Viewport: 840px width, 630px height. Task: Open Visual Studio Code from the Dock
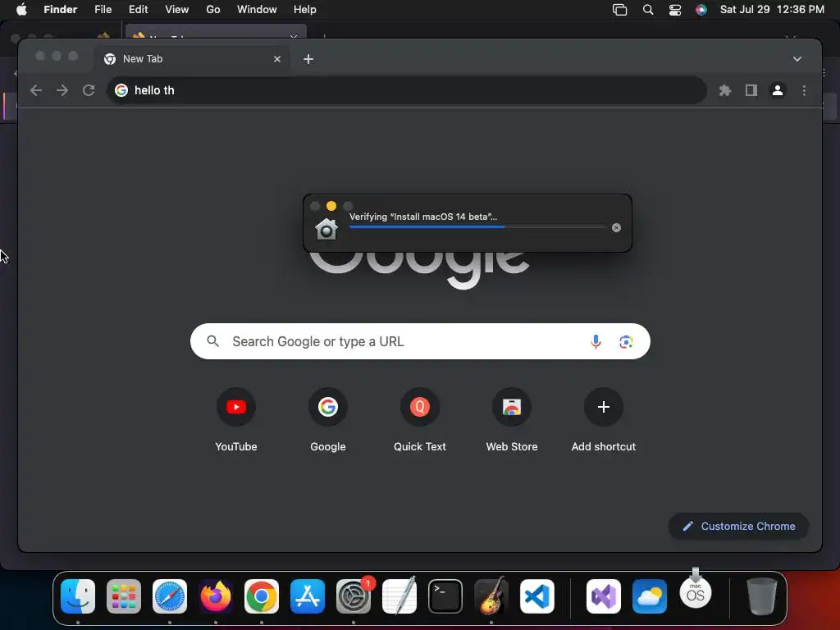coord(537,596)
